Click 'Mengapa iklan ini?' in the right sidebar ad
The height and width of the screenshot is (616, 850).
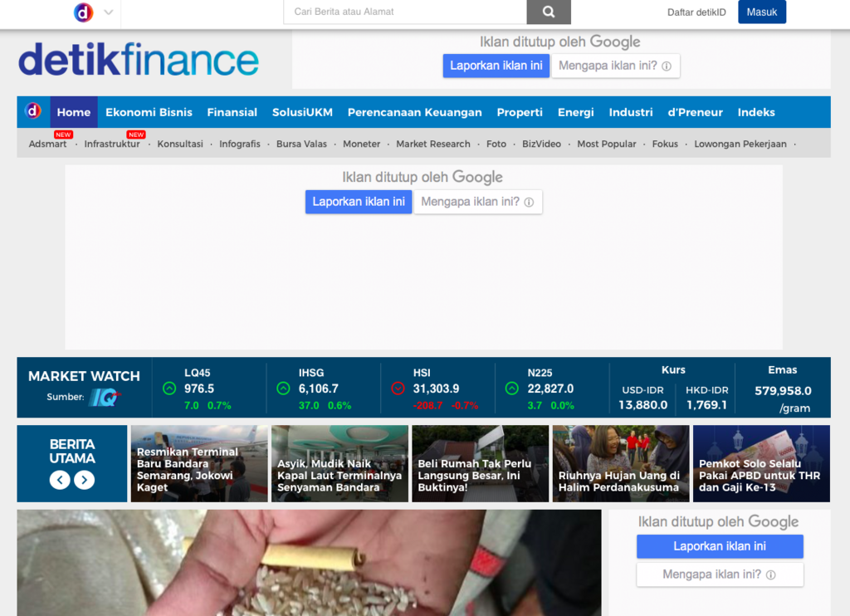coord(720,574)
